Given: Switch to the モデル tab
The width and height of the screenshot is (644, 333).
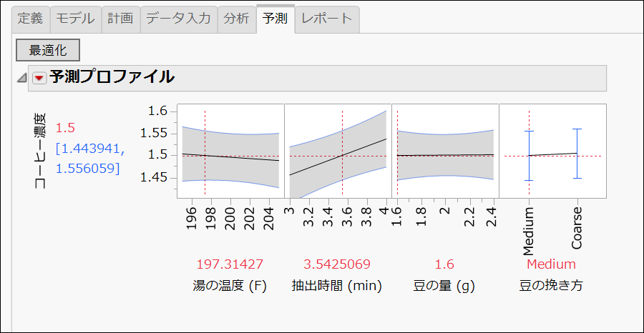Looking at the screenshot, I should (x=76, y=19).
